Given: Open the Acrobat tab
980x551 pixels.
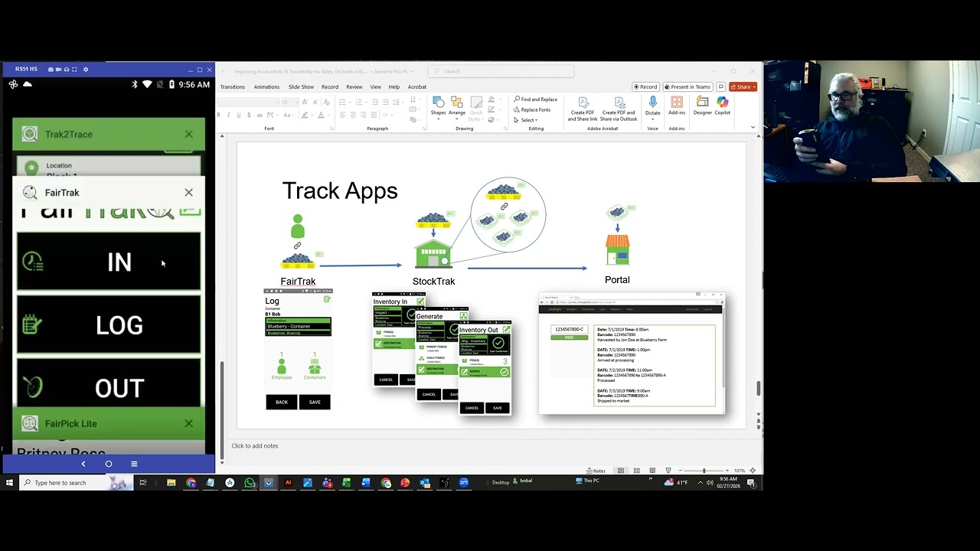Looking at the screenshot, I should (417, 86).
